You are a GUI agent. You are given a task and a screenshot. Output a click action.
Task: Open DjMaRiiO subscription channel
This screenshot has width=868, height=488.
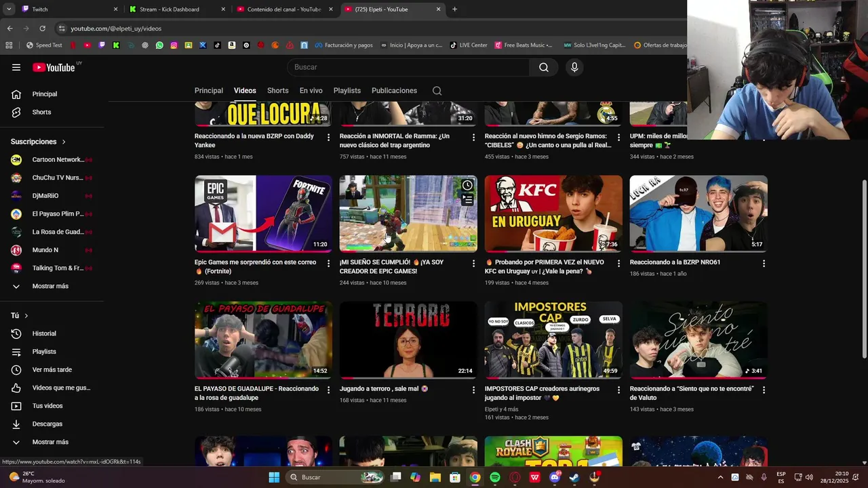(52, 196)
